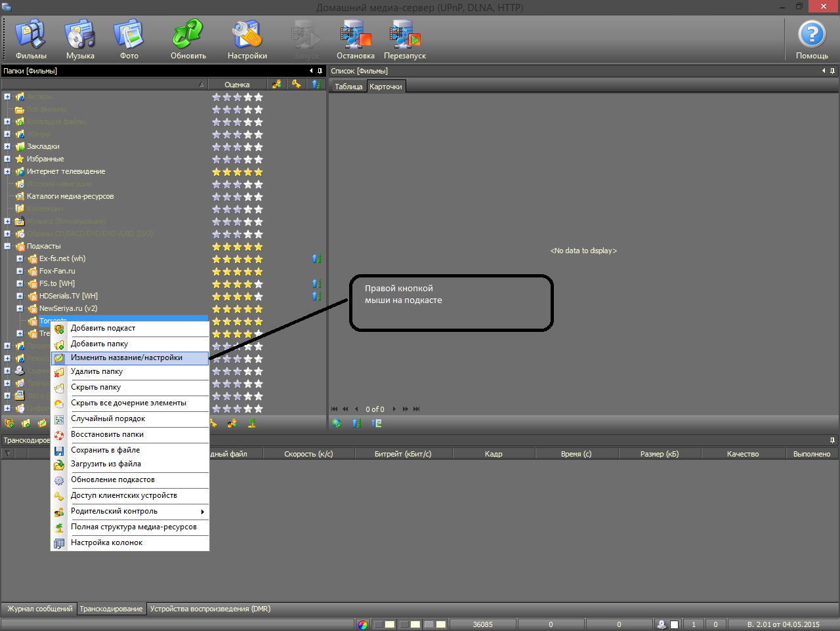
Task: Click the color wheel icon in the status bar
Action: pos(363,624)
